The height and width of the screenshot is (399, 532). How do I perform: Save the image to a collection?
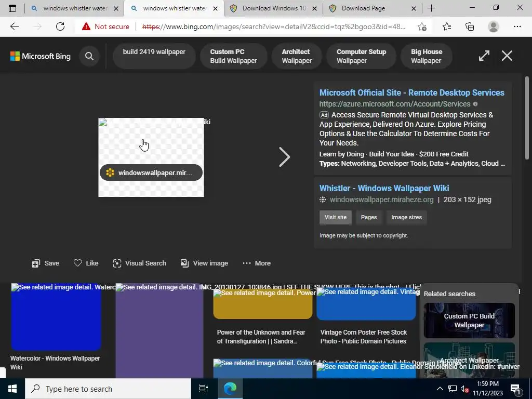point(46,263)
